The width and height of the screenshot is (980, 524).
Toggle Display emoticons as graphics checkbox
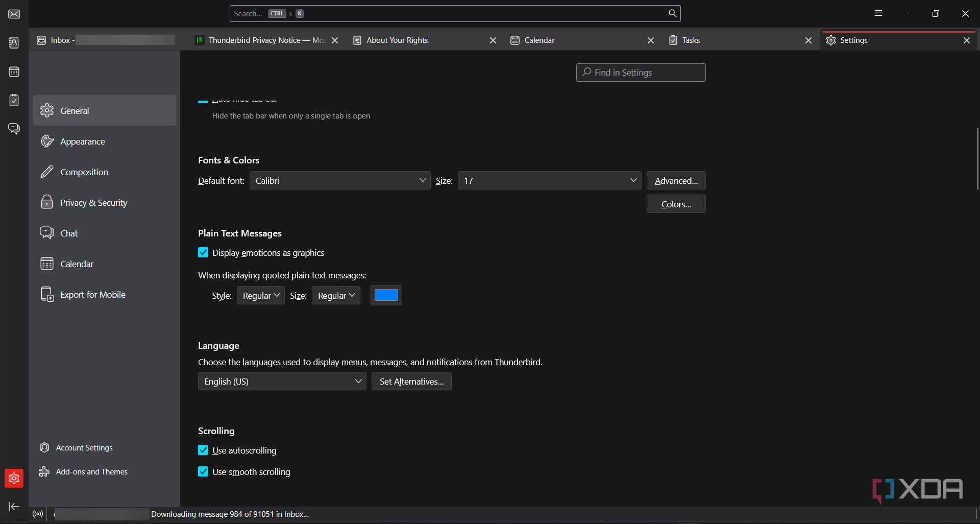203,252
